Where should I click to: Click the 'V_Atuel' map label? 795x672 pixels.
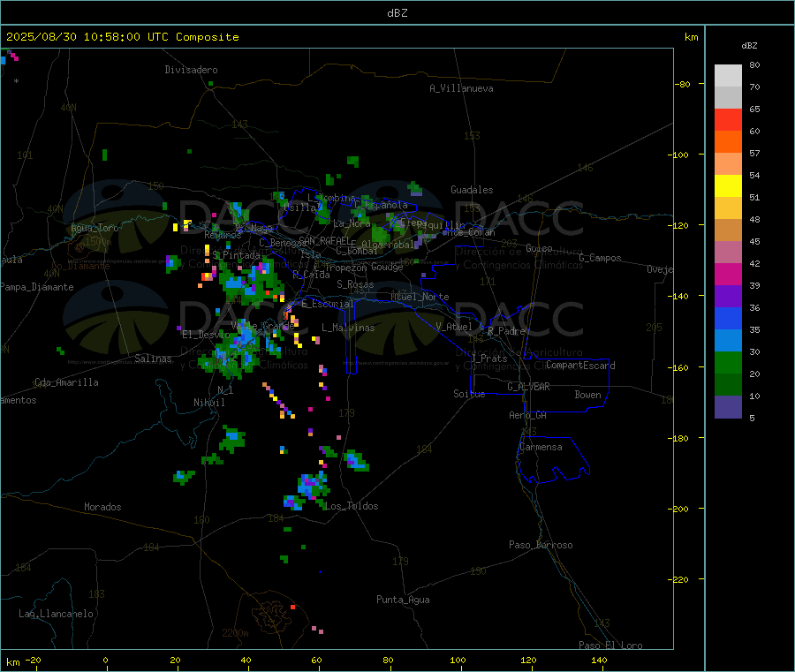coord(454,327)
